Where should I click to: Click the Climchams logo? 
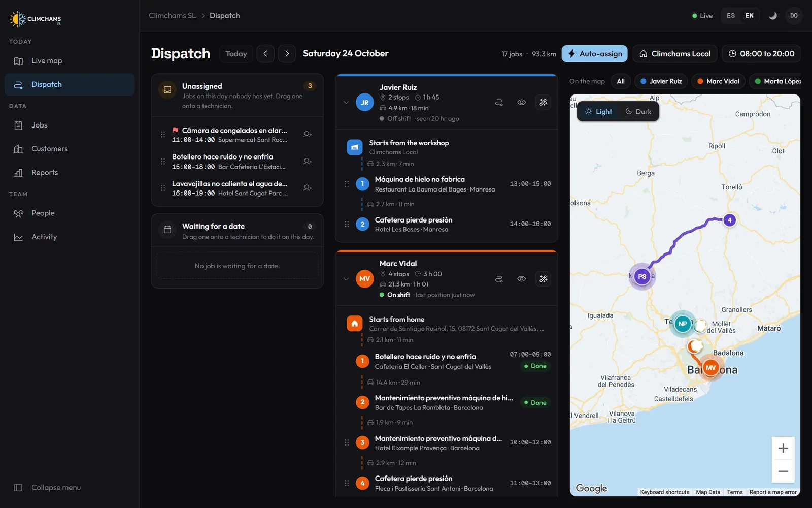pyautogui.click(x=36, y=19)
